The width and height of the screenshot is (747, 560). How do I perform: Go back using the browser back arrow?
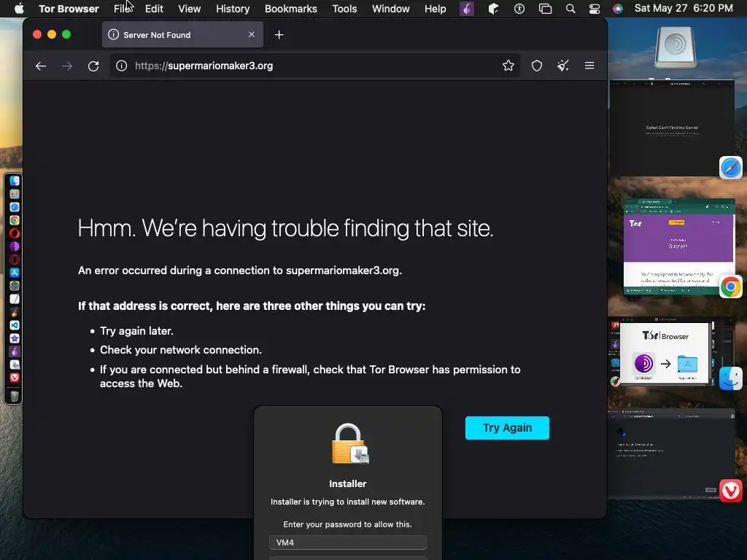coord(41,66)
